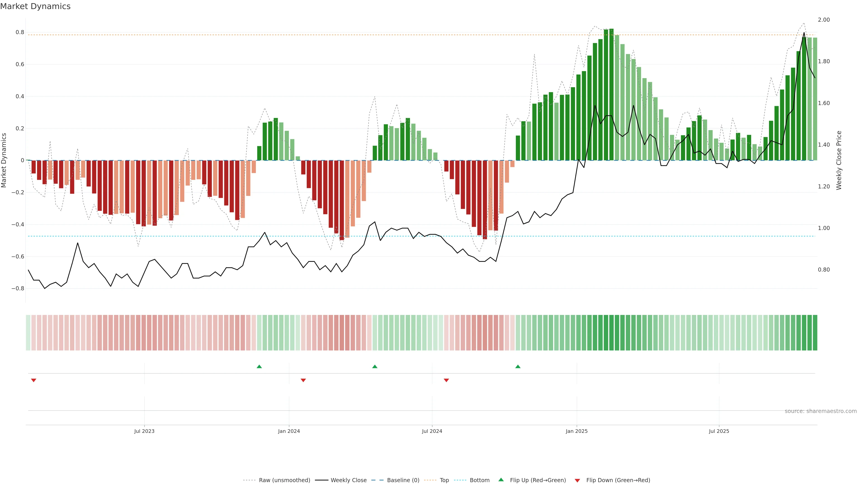The image size is (868, 488).
Task: Click green triangle icon in Flip Up legend
Action: (x=501, y=480)
